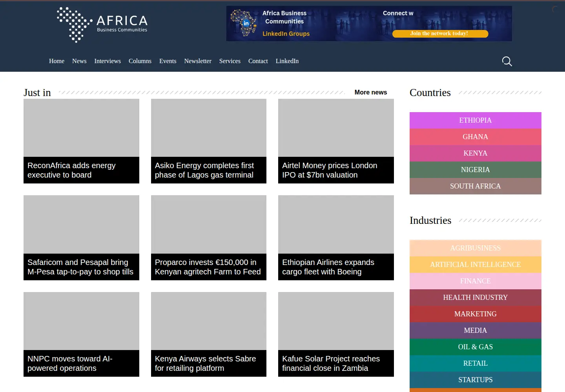565x392 pixels.
Task: Open the Contact page
Action: 258,61
